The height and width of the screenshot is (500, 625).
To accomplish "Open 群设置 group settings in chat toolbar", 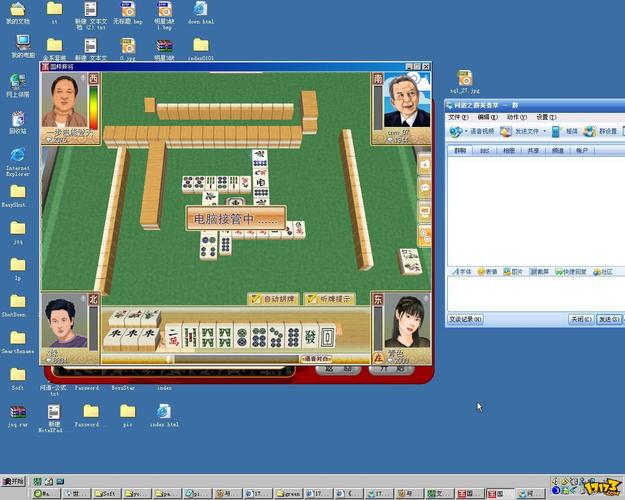I will [600, 131].
